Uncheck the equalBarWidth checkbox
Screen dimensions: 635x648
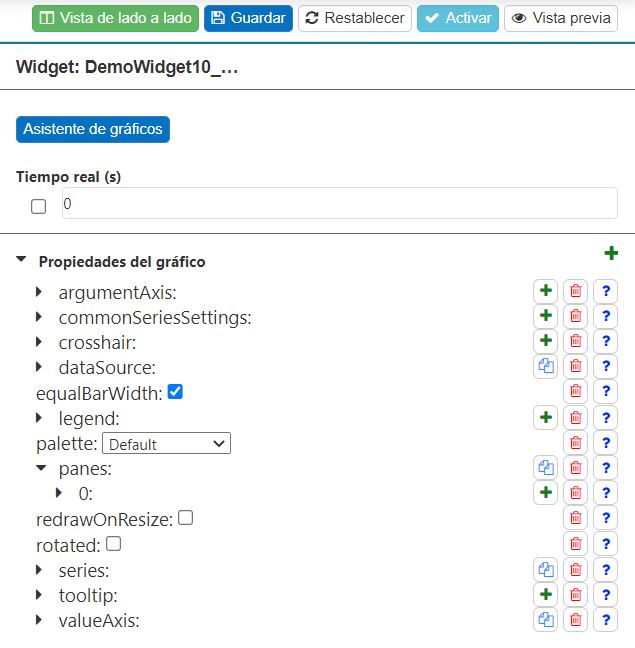pyautogui.click(x=175, y=392)
